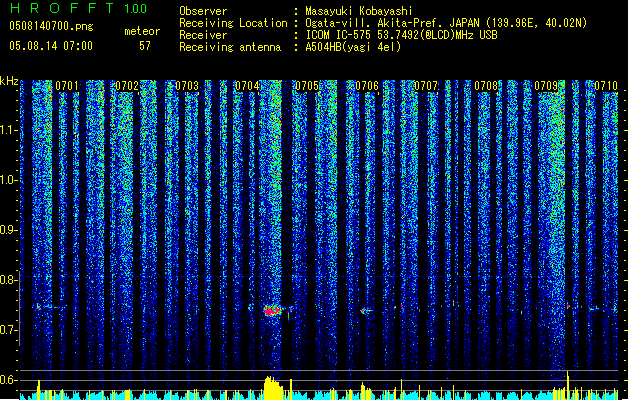The image size is (629, 400).
Task: Select the filename 0508140700.png
Action: point(51,26)
